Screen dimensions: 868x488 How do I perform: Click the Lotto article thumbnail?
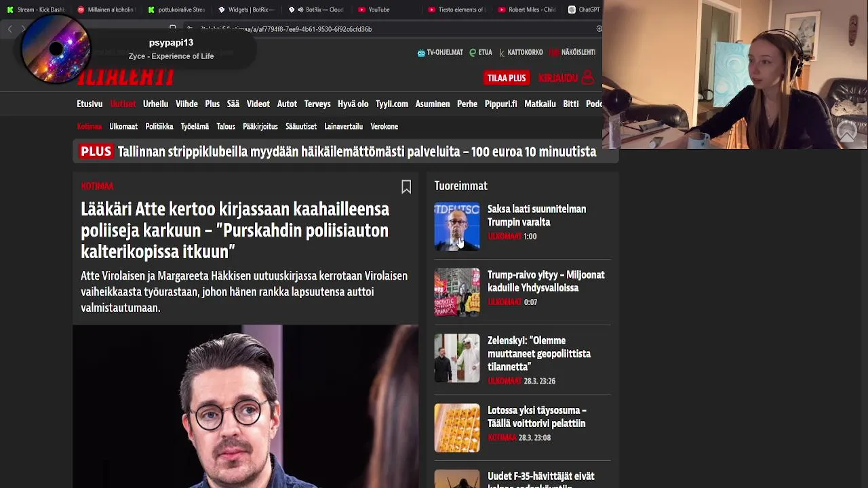tap(457, 428)
